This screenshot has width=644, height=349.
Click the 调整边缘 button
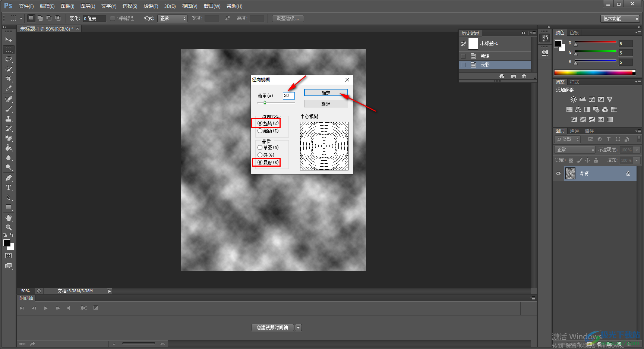[288, 18]
